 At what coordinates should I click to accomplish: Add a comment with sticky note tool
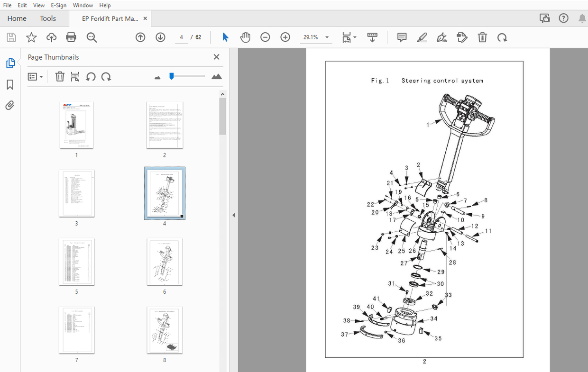click(x=402, y=37)
